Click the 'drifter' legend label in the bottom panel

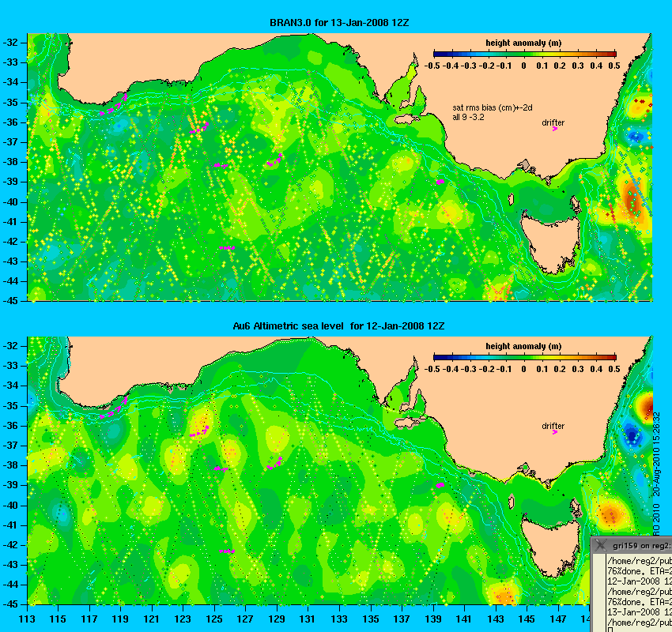(553, 426)
